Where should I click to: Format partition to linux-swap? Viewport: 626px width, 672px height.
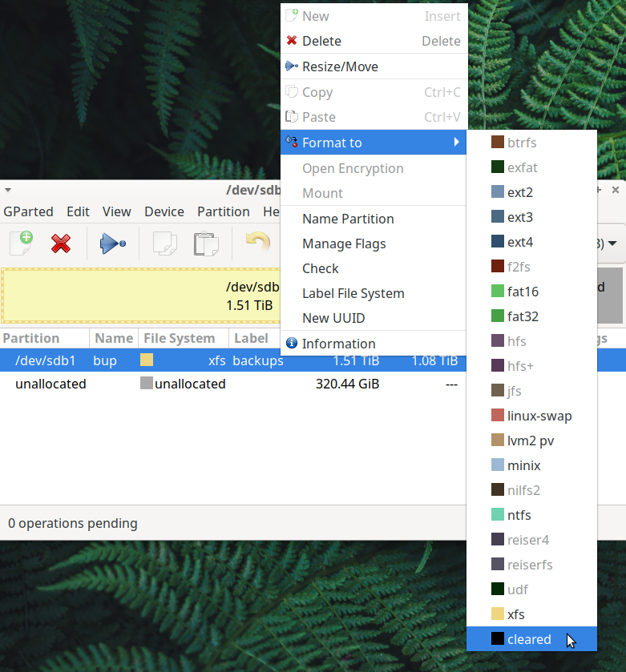pos(531,416)
